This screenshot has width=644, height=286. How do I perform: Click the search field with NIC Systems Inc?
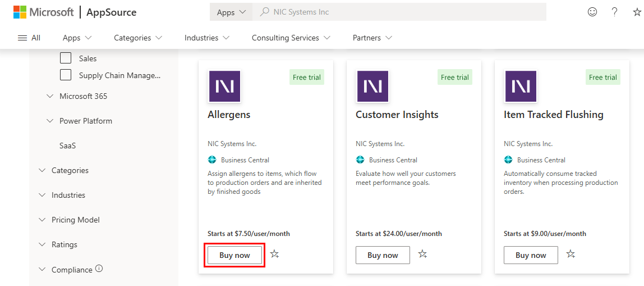tap(404, 12)
